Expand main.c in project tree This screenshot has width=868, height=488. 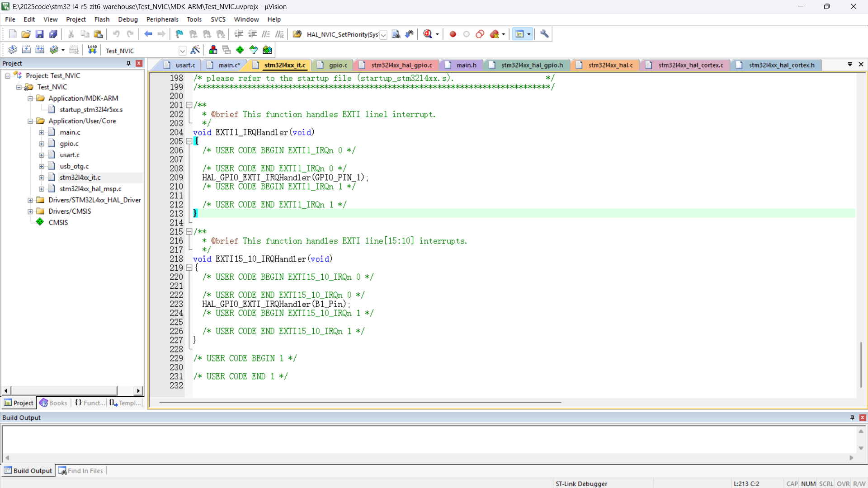(42, 132)
